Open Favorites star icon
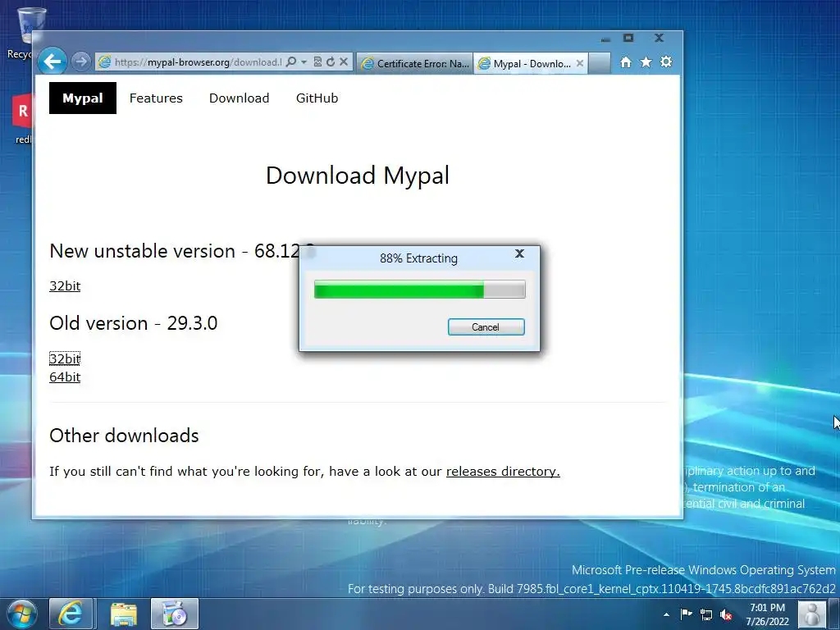The image size is (840, 630). coord(646,62)
